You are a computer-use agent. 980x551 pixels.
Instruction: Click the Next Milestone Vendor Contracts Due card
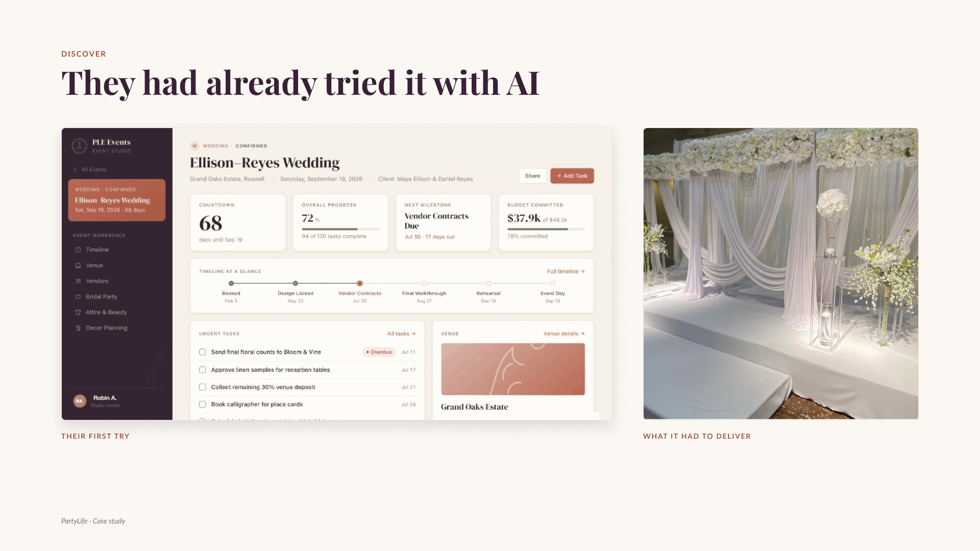point(444,222)
